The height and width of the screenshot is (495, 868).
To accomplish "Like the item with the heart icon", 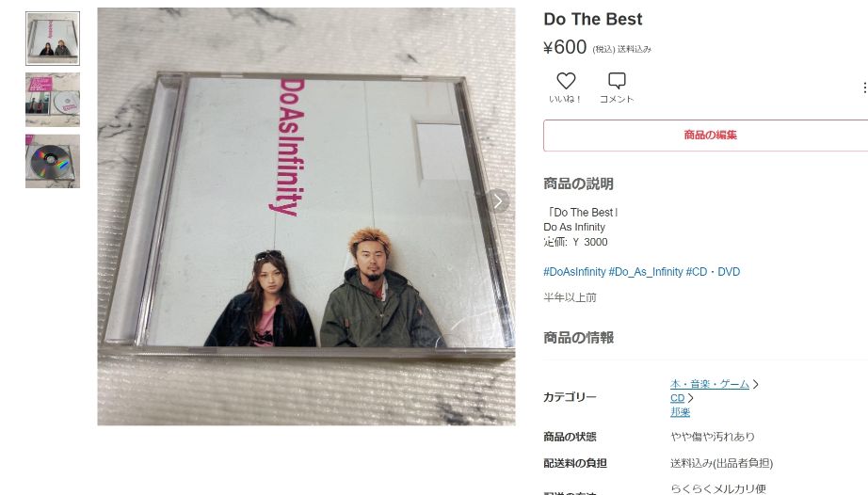I will point(566,81).
